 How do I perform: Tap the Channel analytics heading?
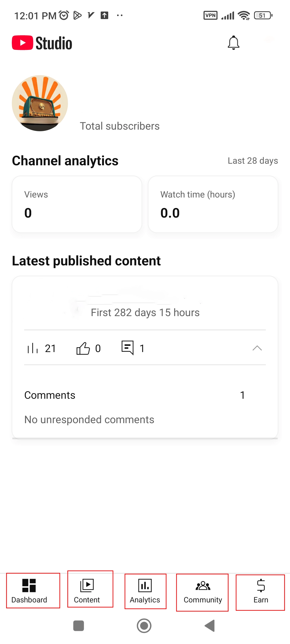[65, 161]
